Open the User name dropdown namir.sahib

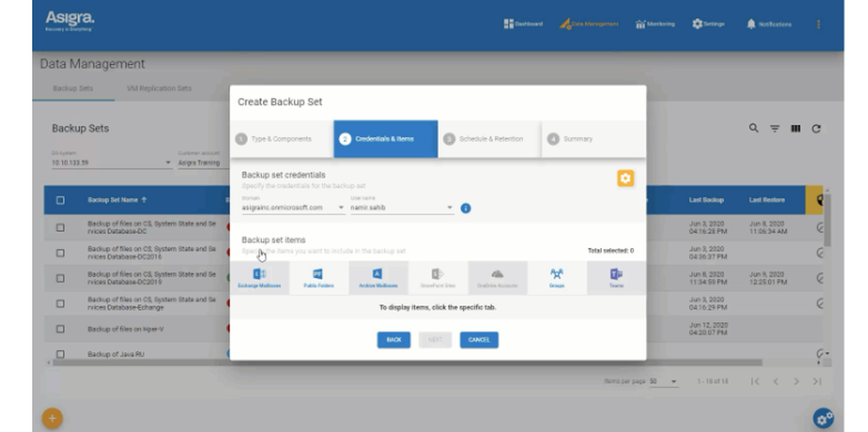click(401, 208)
